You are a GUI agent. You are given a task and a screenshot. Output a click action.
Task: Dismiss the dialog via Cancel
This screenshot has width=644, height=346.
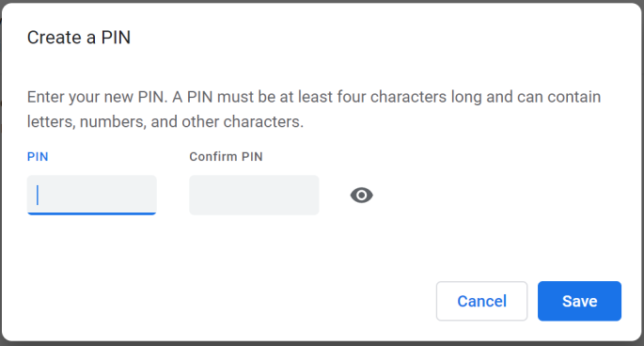coord(481,301)
